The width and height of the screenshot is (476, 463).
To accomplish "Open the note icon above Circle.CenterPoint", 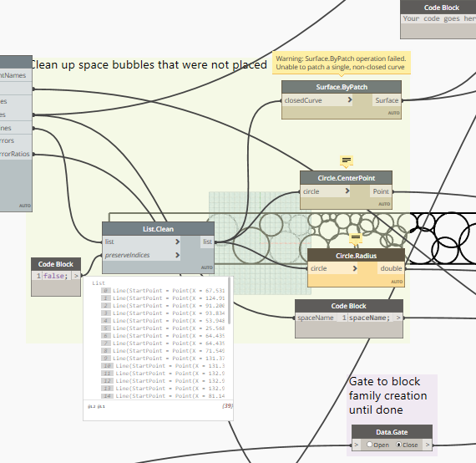I will coord(347,160).
